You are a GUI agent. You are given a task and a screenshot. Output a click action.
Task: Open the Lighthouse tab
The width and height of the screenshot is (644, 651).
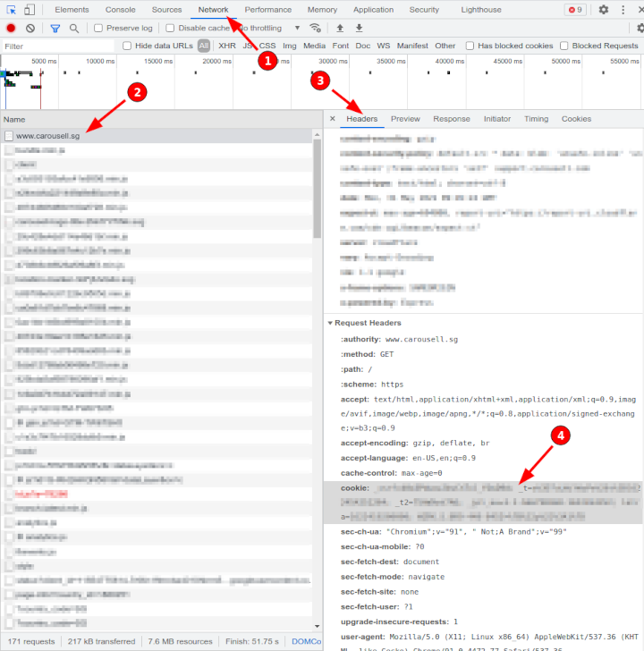[x=481, y=10]
